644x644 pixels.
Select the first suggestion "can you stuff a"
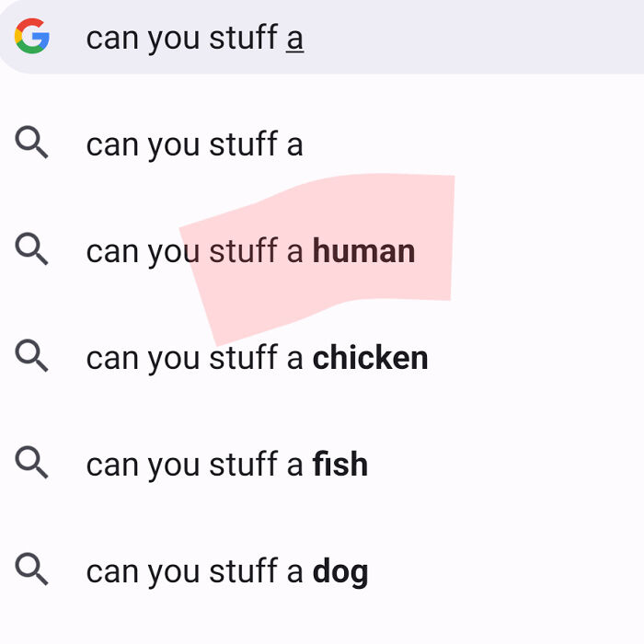[194, 144]
